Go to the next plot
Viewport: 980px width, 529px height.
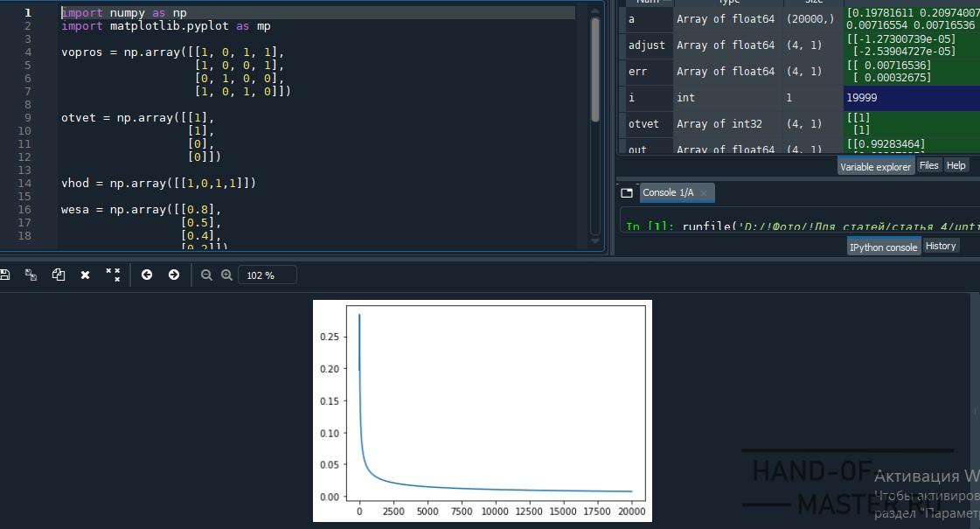click(x=173, y=275)
